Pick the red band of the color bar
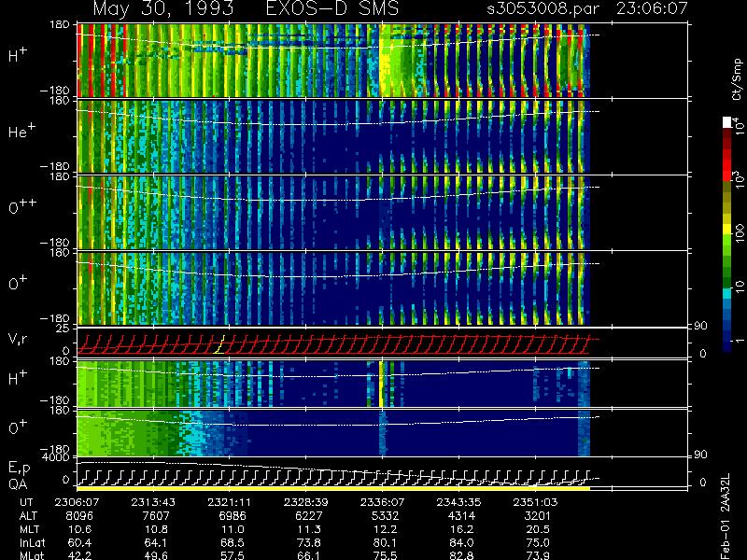The image size is (747, 560). coord(727,164)
